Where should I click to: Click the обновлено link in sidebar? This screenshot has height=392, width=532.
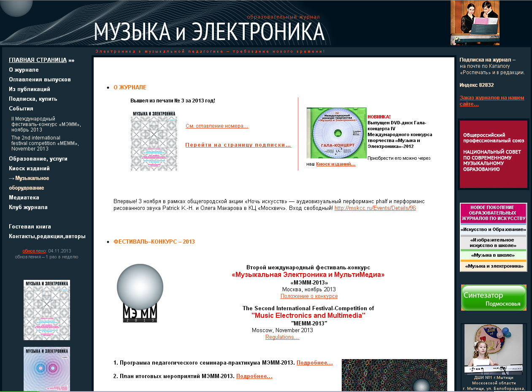pos(34,251)
